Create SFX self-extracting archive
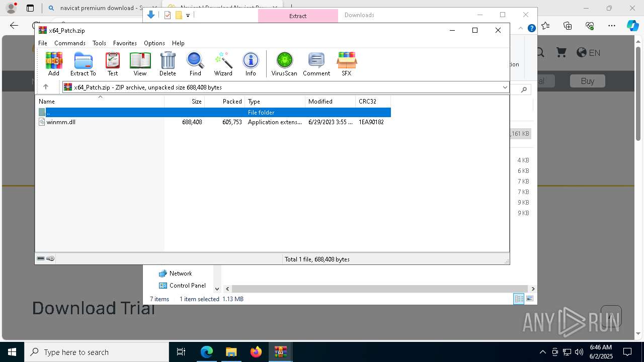The height and width of the screenshot is (362, 644). pos(347,64)
